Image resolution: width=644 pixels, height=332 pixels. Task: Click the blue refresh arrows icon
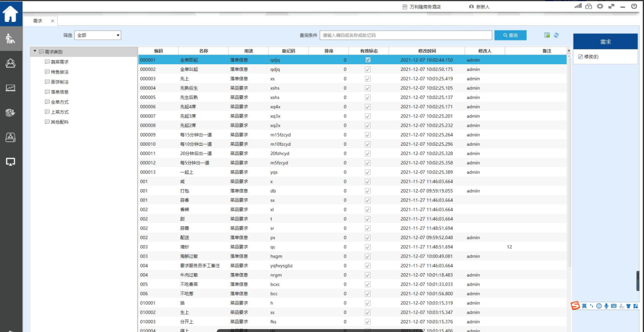pos(556,35)
